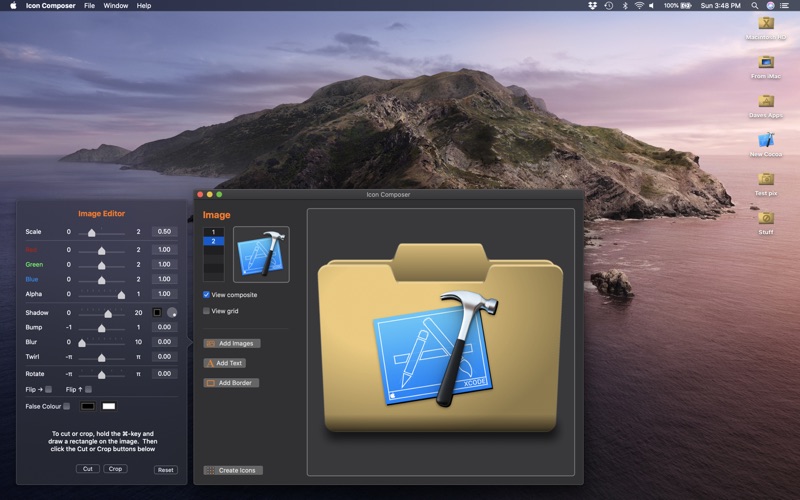Viewport: 800px width, 500px height.
Task: Select layer 2 in image list
Action: pyautogui.click(x=213, y=241)
